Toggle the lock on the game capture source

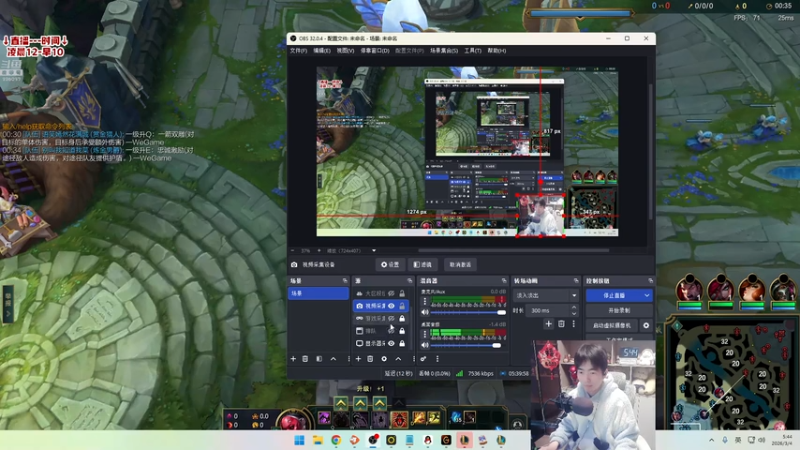pyautogui.click(x=402, y=318)
